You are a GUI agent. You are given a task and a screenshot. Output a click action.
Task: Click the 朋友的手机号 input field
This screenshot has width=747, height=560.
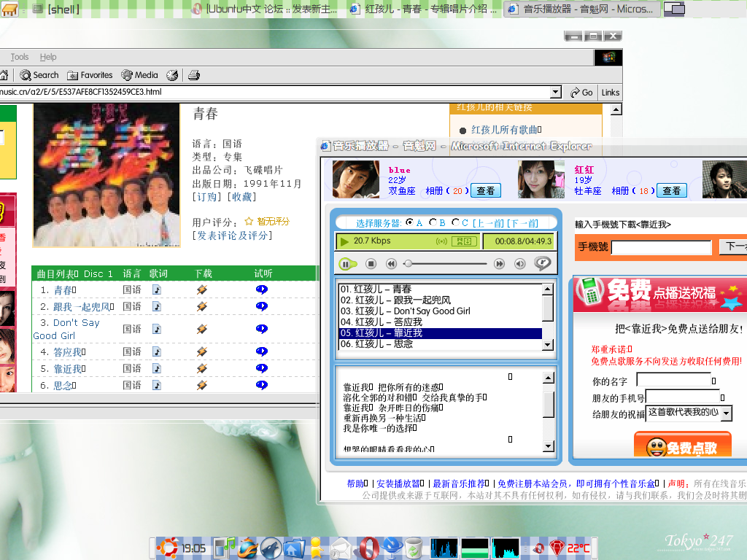coord(682,397)
